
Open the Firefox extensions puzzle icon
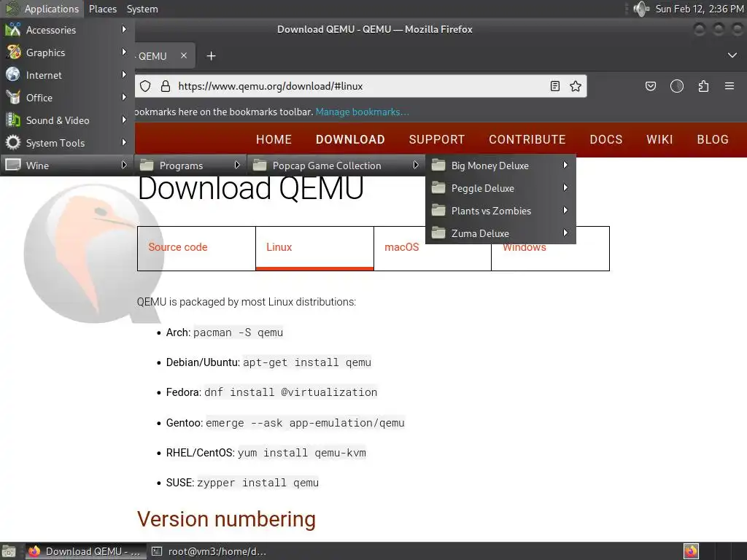click(703, 86)
